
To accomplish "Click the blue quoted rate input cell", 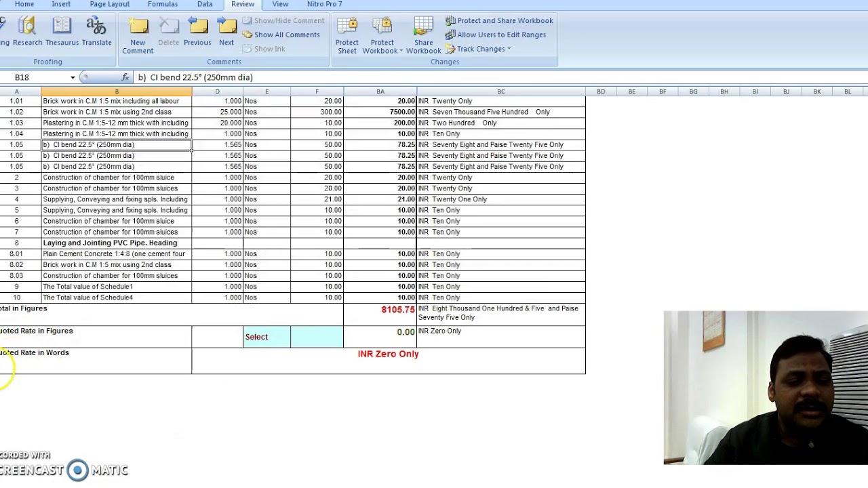I will (317, 337).
